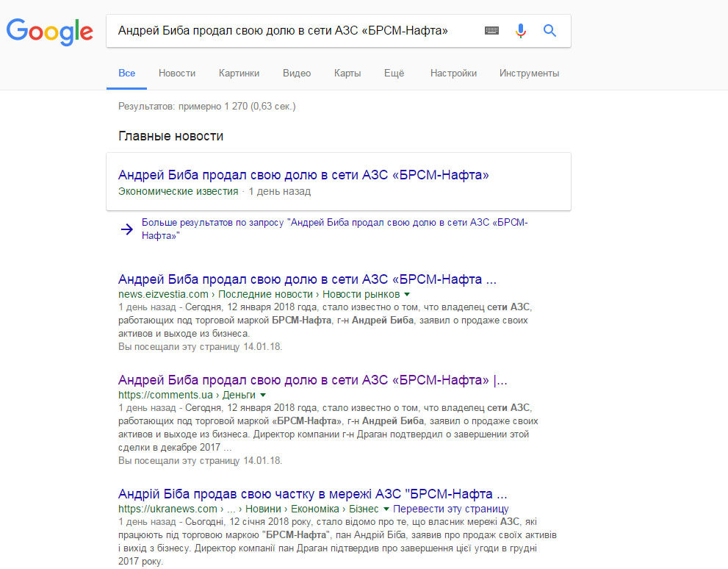This screenshot has height=569, width=728.
Task: Click the Экономические известия source label
Action: pos(179,191)
